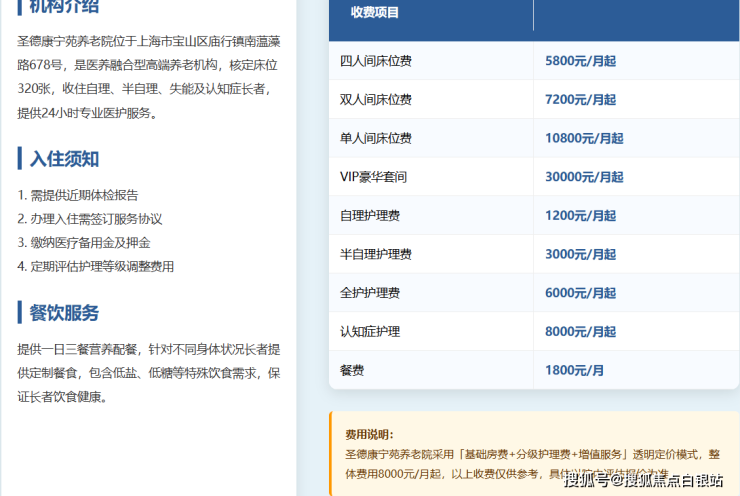Select list item 办理入住需签订服务协议
Screen dimensions: 740x496
pyautogui.click(x=90, y=219)
